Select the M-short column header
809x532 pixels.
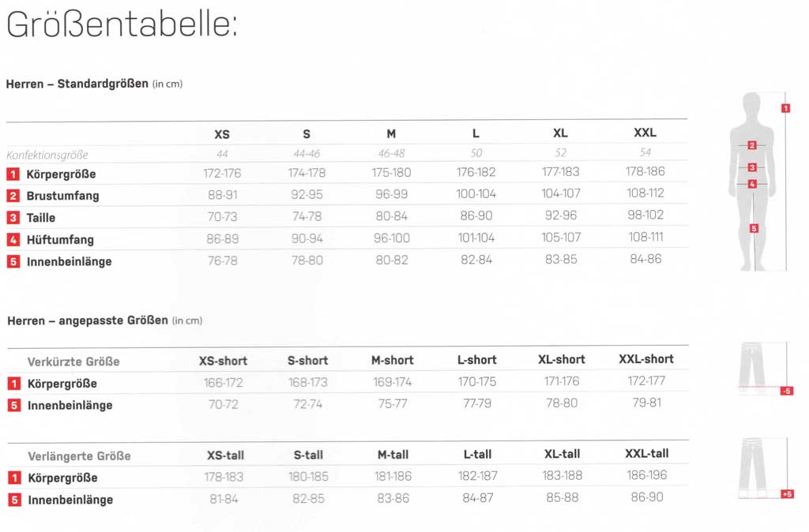tap(392, 360)
